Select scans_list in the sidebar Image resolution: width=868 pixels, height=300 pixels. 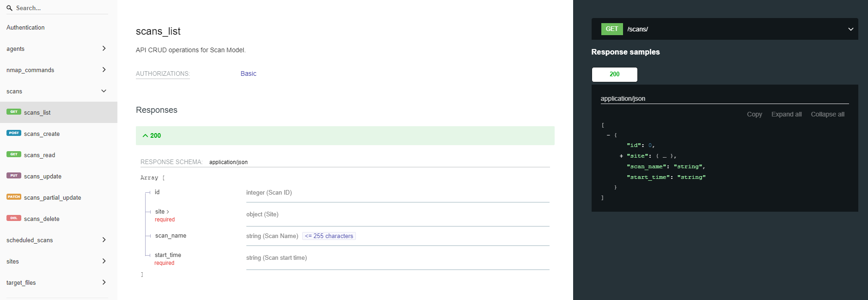coord(59,112)
